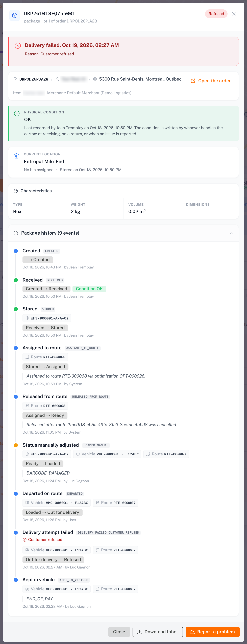Open Vehicle VHC-000001 chip under Departed on route

click(x=57, y=503)
